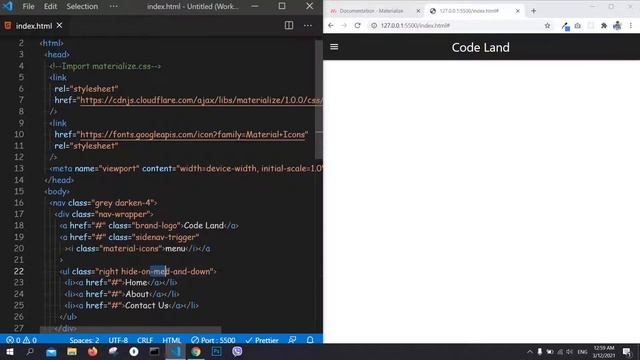Image resolution: width=640 pixels, height=360 pixels.
Task: Change end of line sequence CRLF
Action: pos(145,340)
